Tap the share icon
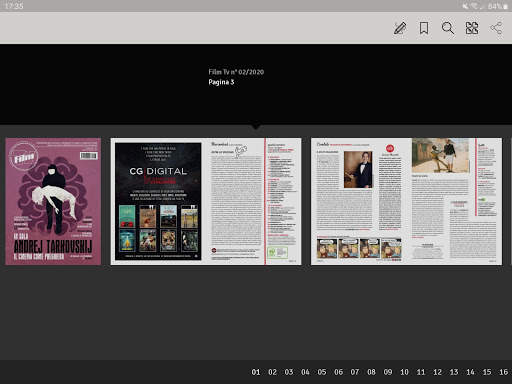The height and width of the screenshot is (384, 512). coord(496,28)
